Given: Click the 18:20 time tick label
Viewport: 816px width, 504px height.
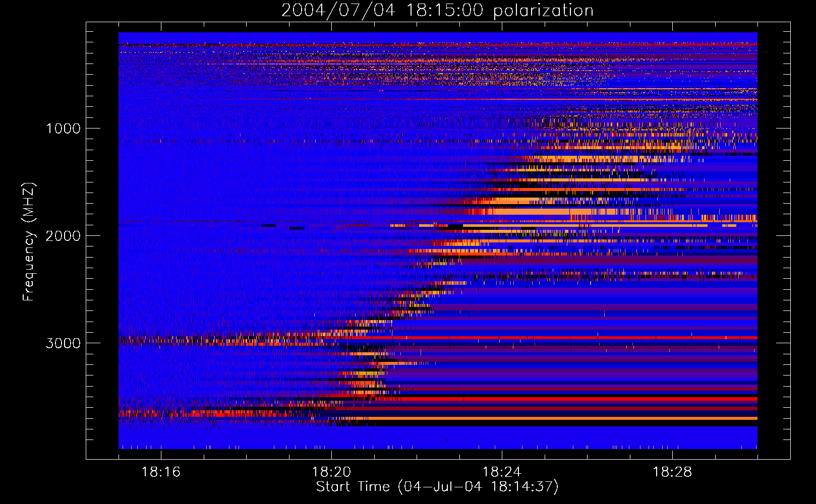Looking at the screenshot, I should click(x=331, y=472).
